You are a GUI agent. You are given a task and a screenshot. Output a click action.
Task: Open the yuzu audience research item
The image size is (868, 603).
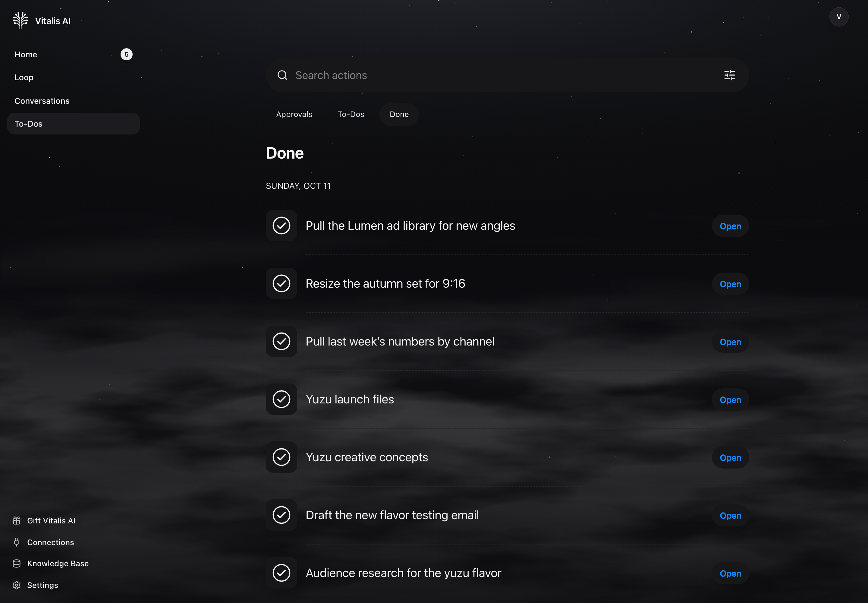click(730, 573)
